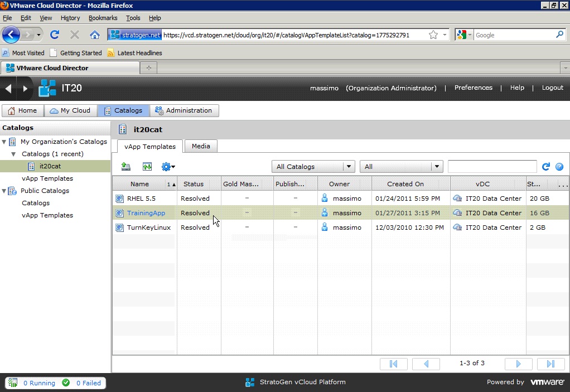The image size is (570, 392).
Task: Bookmark this page with the star icon
Action: coord(433,35)
